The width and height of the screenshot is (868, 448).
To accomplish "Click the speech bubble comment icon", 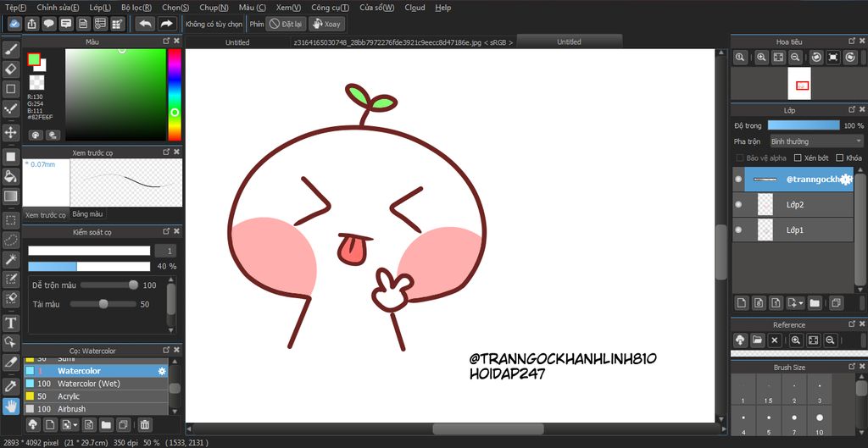I will coord(49,24).
